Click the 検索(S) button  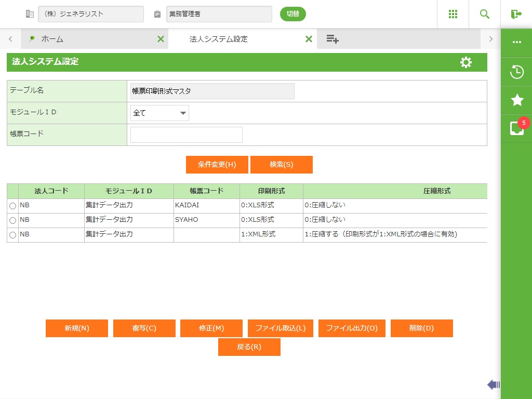pyautogui.click(x=281, y=165)
